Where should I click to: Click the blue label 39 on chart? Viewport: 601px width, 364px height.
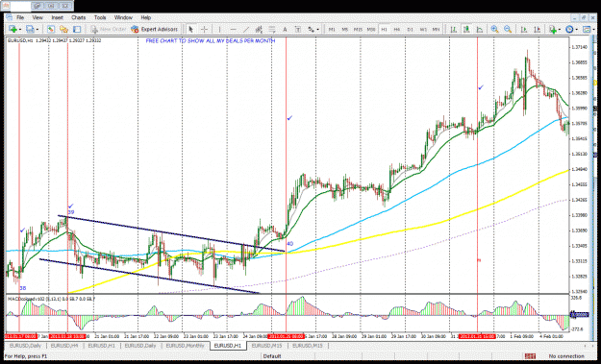coord(71,212)
